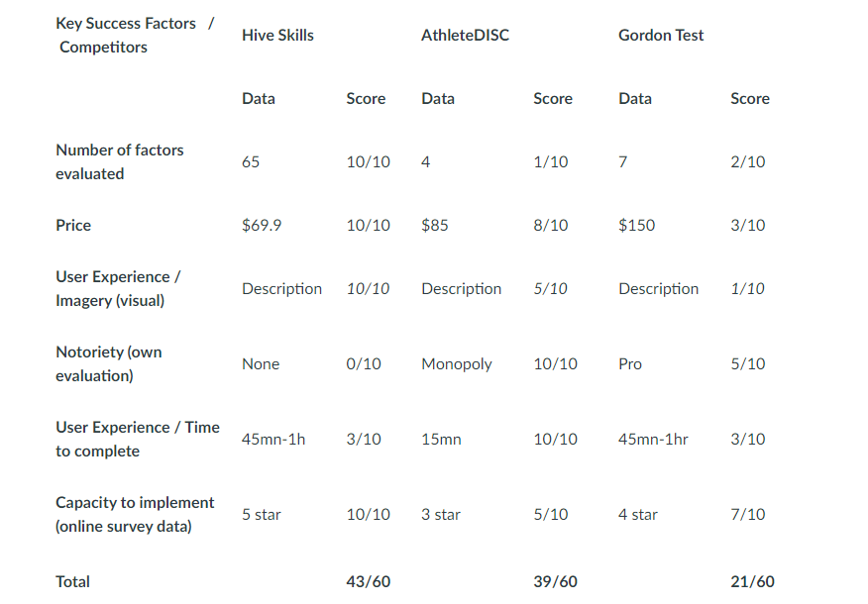Image resolution: width=868 pixels, height=604 pixels.
Task: Click the Notoriety (own evaluation) row label
Action: [x=109, y=364]
